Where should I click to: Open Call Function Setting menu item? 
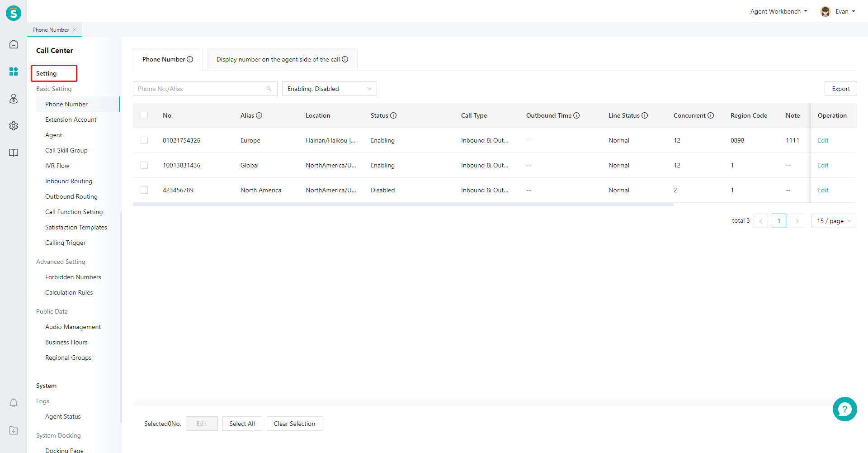coord(74,212)
